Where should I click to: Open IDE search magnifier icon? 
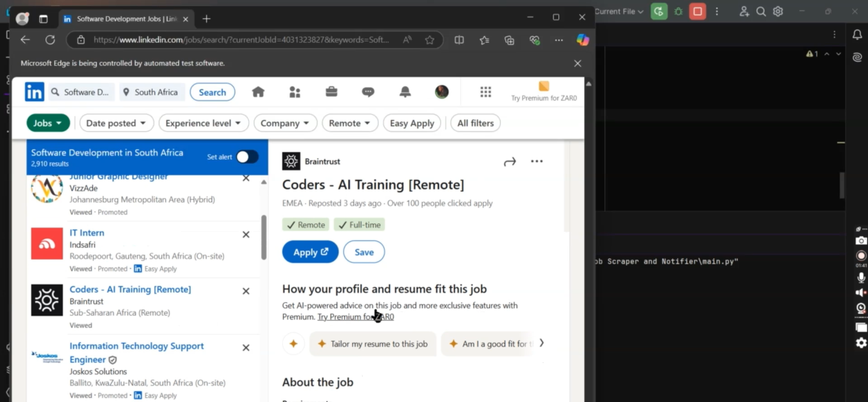pos(761,11)
